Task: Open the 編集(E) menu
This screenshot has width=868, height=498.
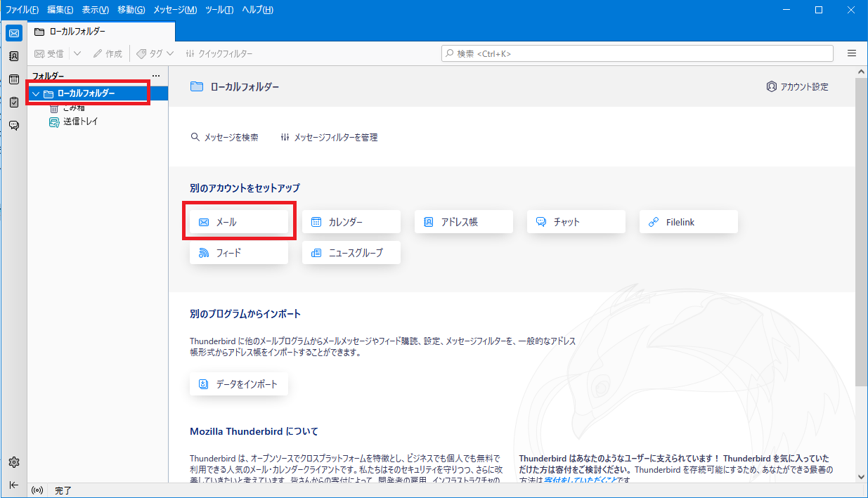Action: (60, 10)
